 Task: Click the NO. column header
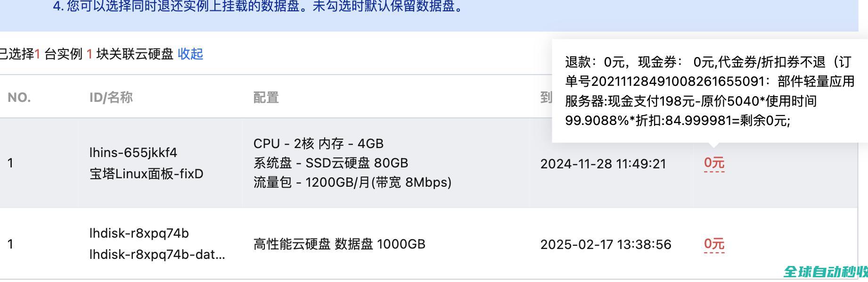(19, 98)
